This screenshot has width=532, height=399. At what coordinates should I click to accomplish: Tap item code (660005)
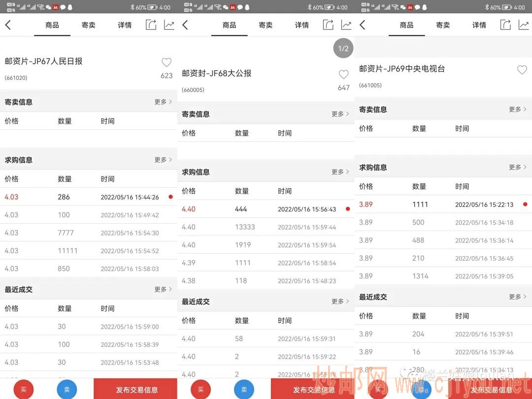(x=193, y=90)
